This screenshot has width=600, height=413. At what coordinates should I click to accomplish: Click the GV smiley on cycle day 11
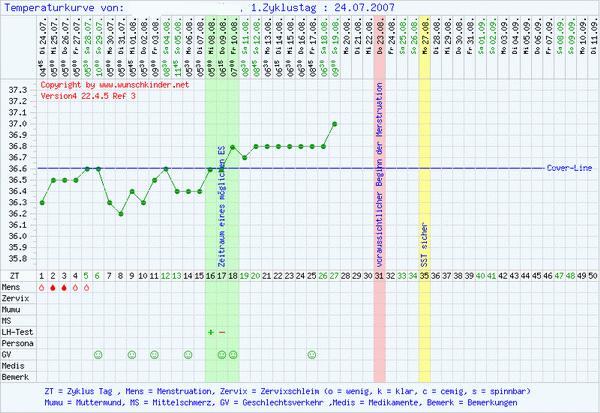click(154, 354)
